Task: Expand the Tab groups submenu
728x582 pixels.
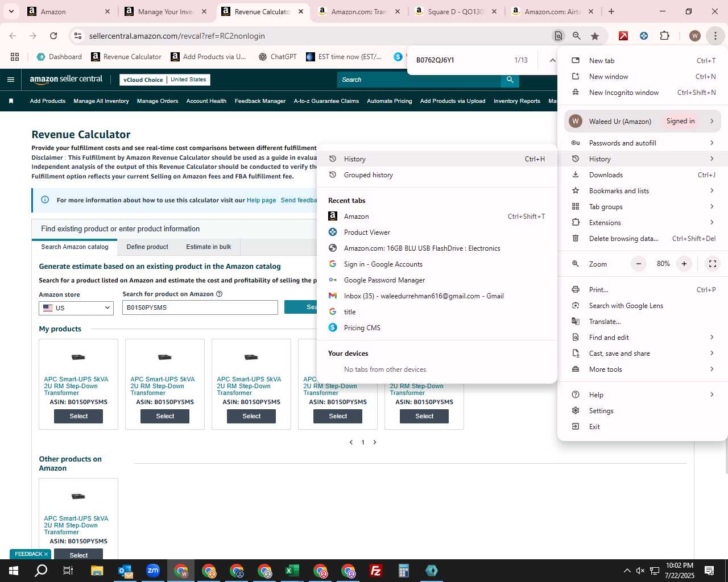Action: pyautogui.click(x=712, y=206)
